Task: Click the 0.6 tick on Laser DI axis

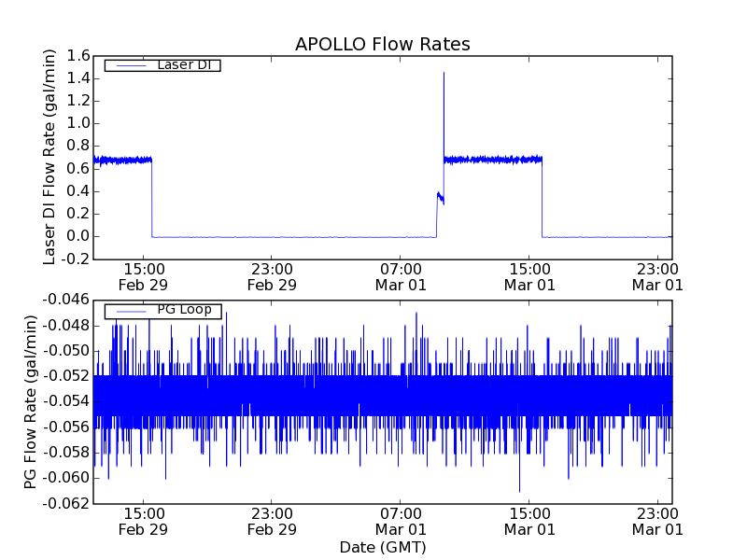Action: click(x=78, y=169)
